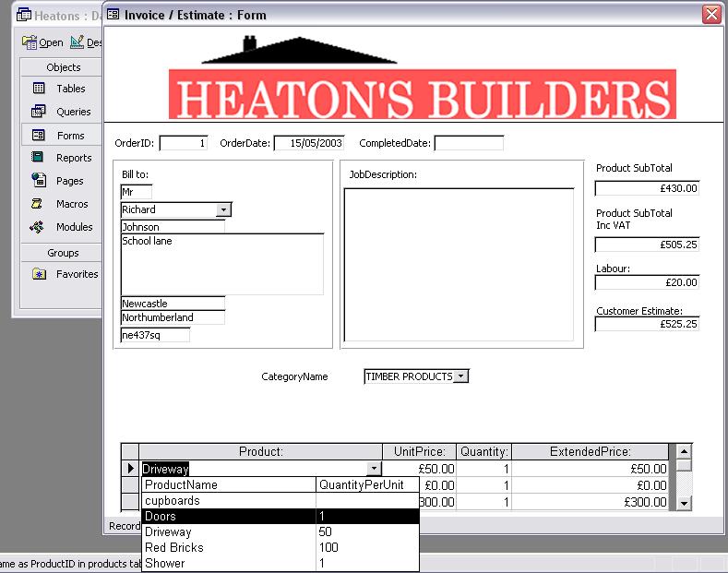Click the current record selector arrow in subform
This screenshot has height=573, width=728.
pos(130,469)
